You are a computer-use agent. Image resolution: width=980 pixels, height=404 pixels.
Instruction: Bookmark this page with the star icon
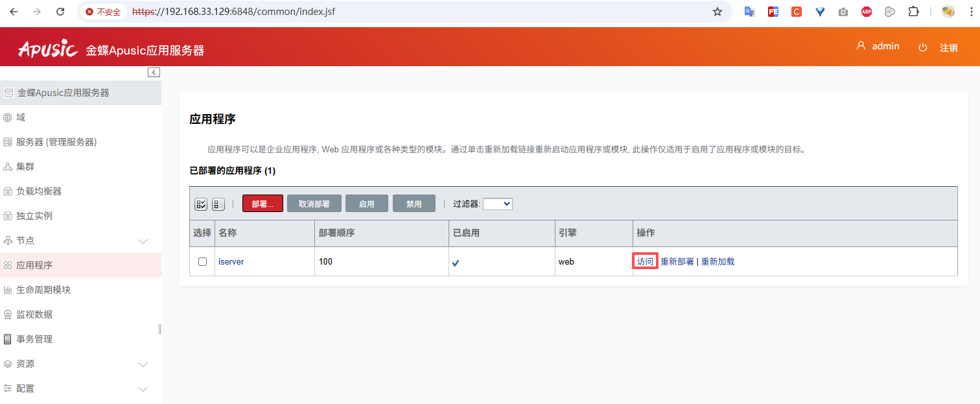pos(717,12)
